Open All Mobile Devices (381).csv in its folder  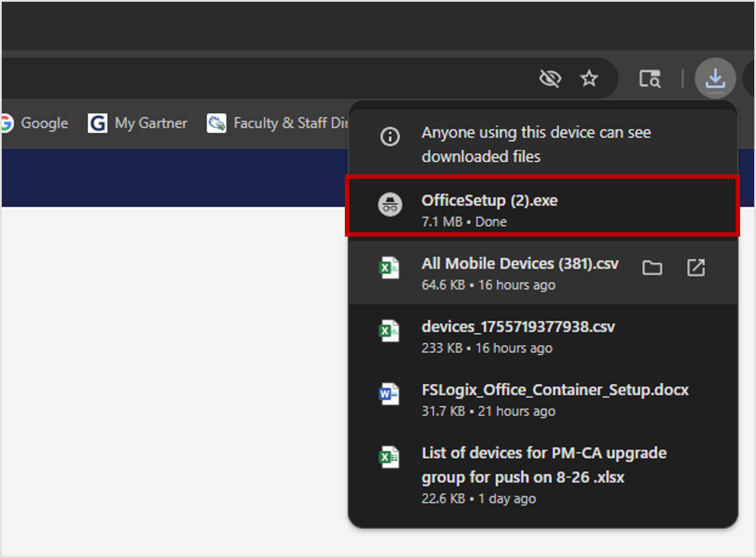653,268
